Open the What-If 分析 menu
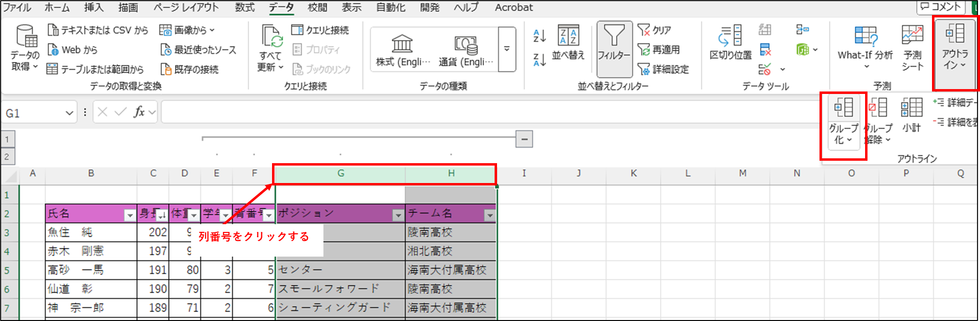980x321 pixels. click(866, 47)
